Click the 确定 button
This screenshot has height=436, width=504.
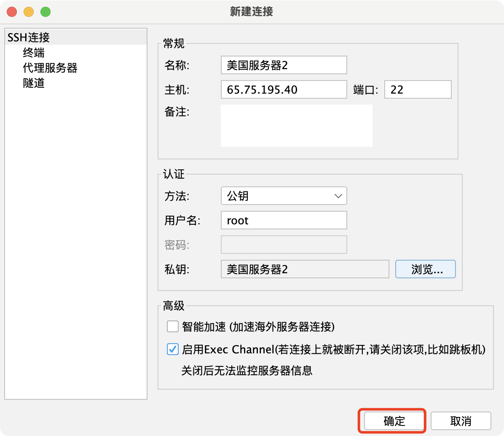[x=394, y=421]
